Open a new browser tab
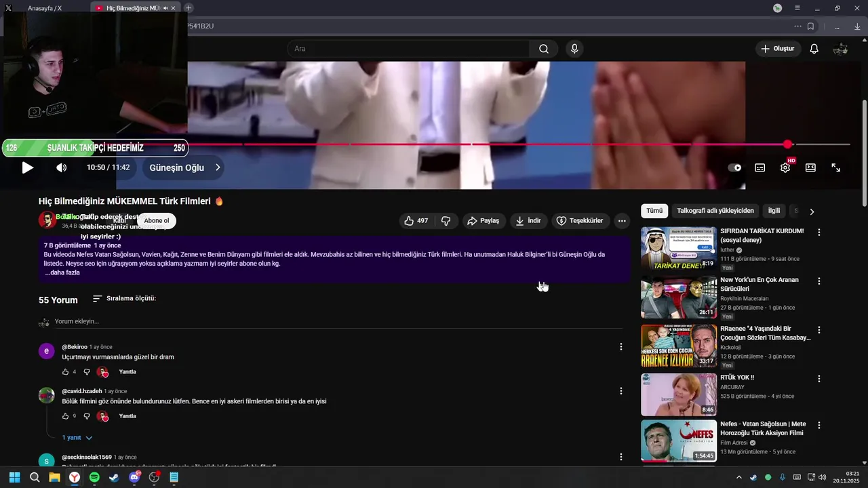Image resolution: width=868 pixels, height=488 pixels. (189, 8)
